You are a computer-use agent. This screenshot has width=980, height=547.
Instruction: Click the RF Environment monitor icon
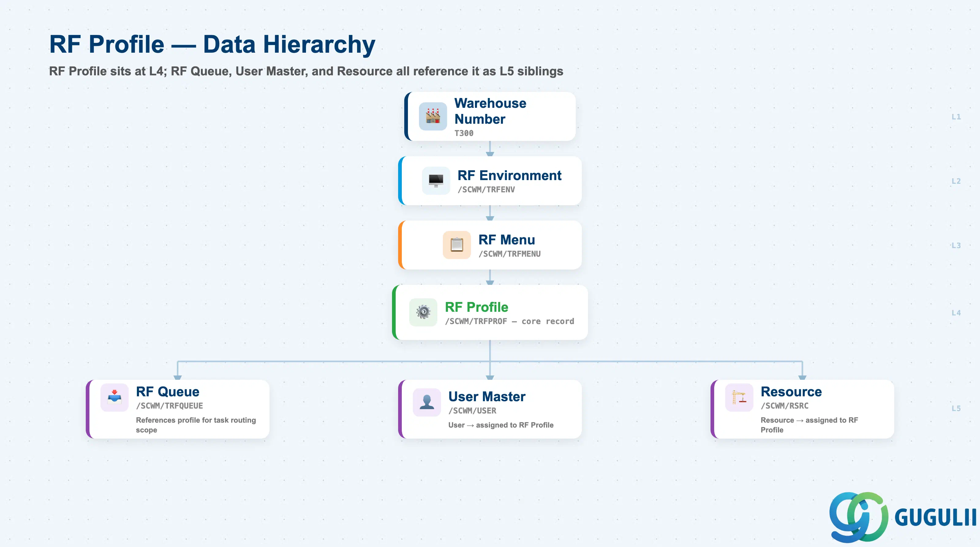(436, 181)
